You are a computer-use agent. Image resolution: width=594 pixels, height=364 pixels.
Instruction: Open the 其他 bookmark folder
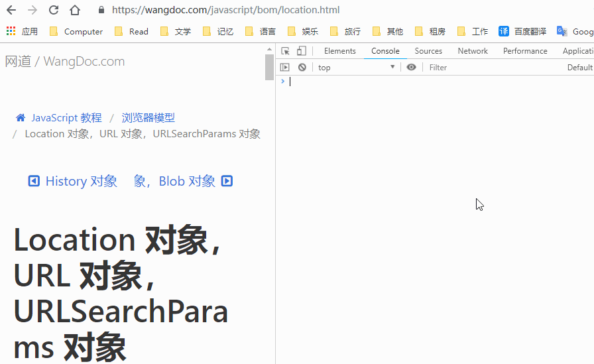[388, 31]
